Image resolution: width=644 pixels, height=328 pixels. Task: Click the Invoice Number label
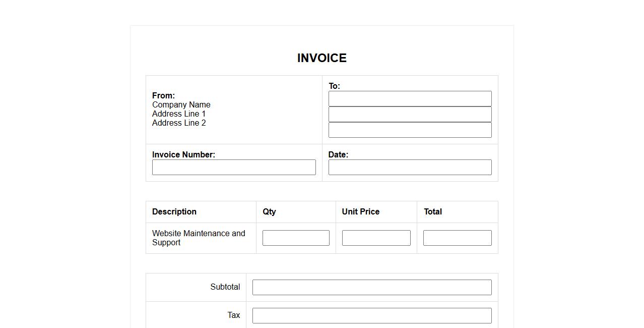tap(183, 155)
